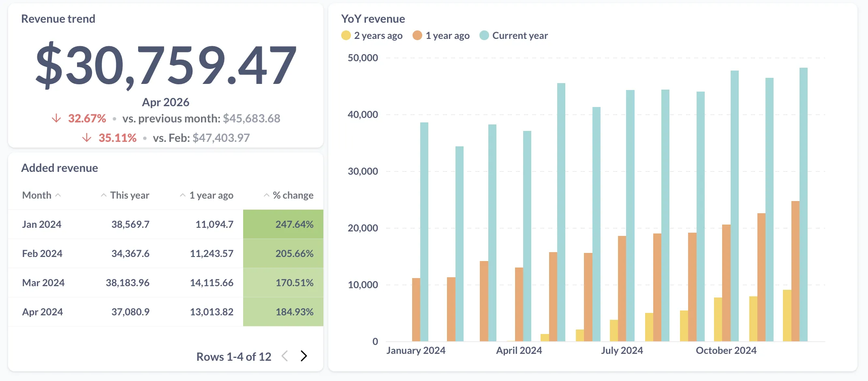The height and width of the screenshot is (381, 868).
Task: Open the Rows 1-4 of 12 pagination link
Action: 234,356
